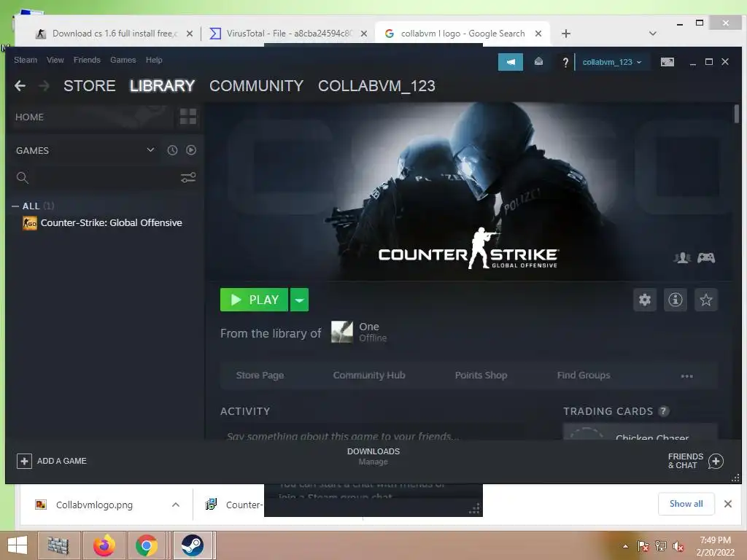Open Collabvmlogo.png from downloads bar
747x560 pixels.
coord(94,505)
